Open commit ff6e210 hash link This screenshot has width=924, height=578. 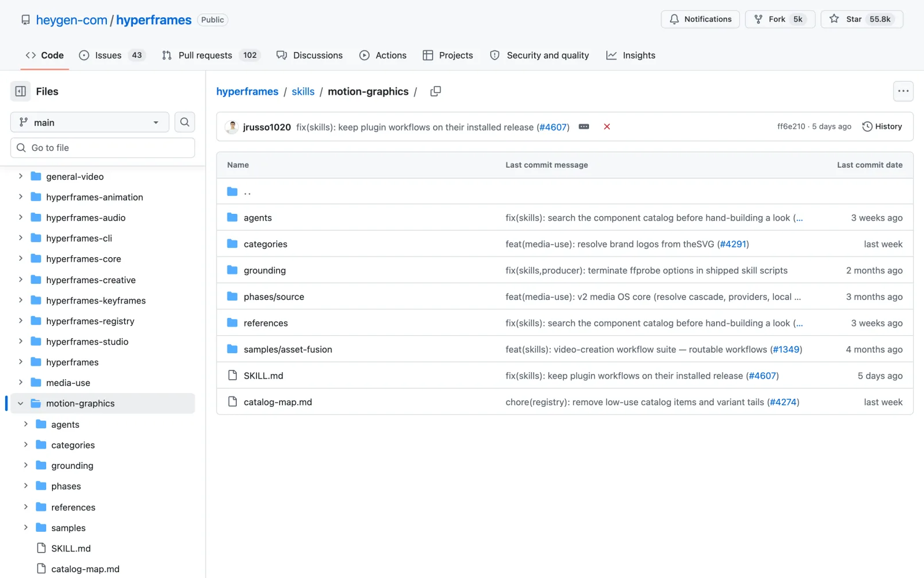click(x=791, y=127)
